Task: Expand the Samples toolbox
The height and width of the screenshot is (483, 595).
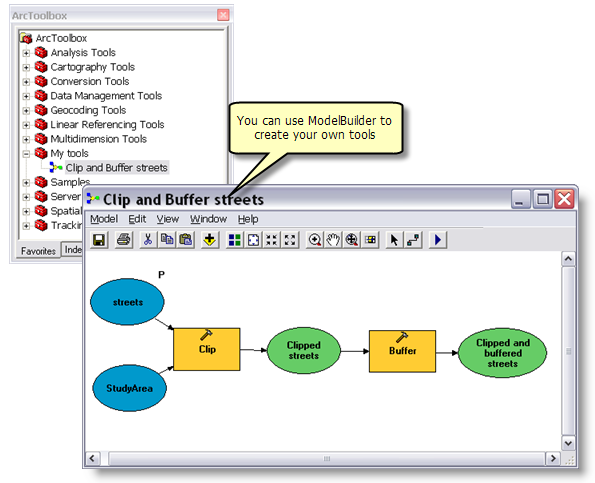Action: [26, 183]
